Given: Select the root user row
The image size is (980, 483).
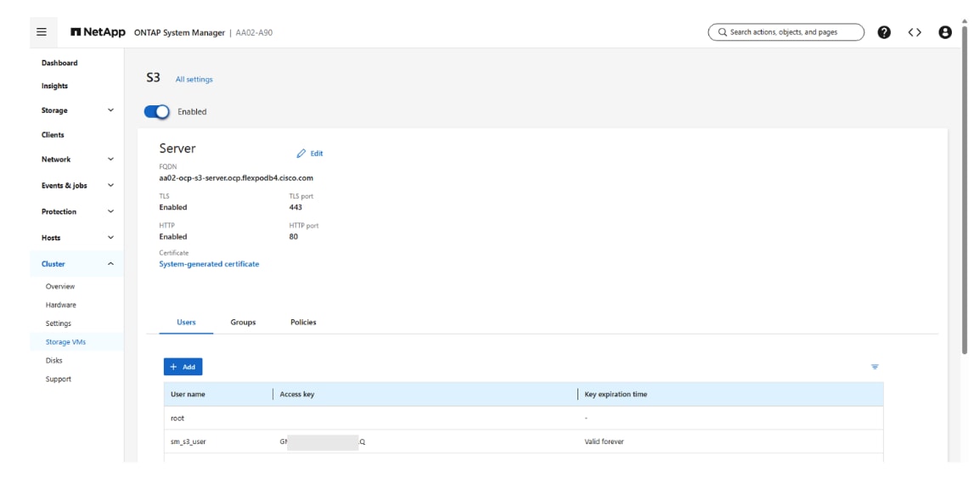Looking at the screenshot, I should 524,418.
